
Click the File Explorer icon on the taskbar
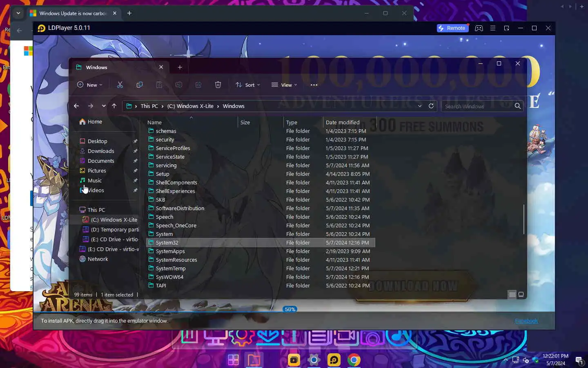254,360
